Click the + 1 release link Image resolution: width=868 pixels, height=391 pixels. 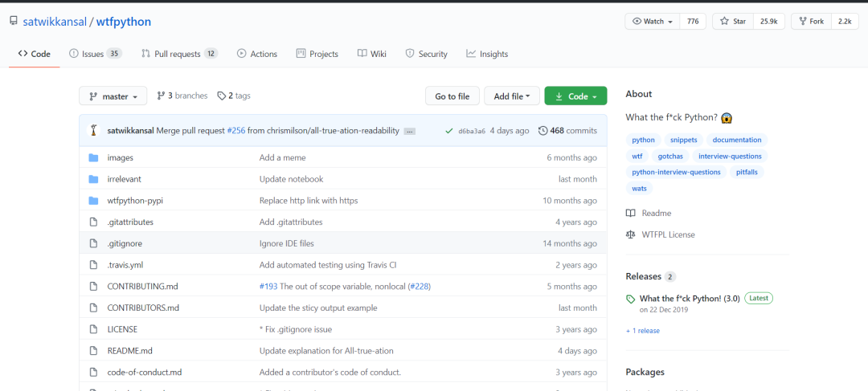(x=643, y=331)
